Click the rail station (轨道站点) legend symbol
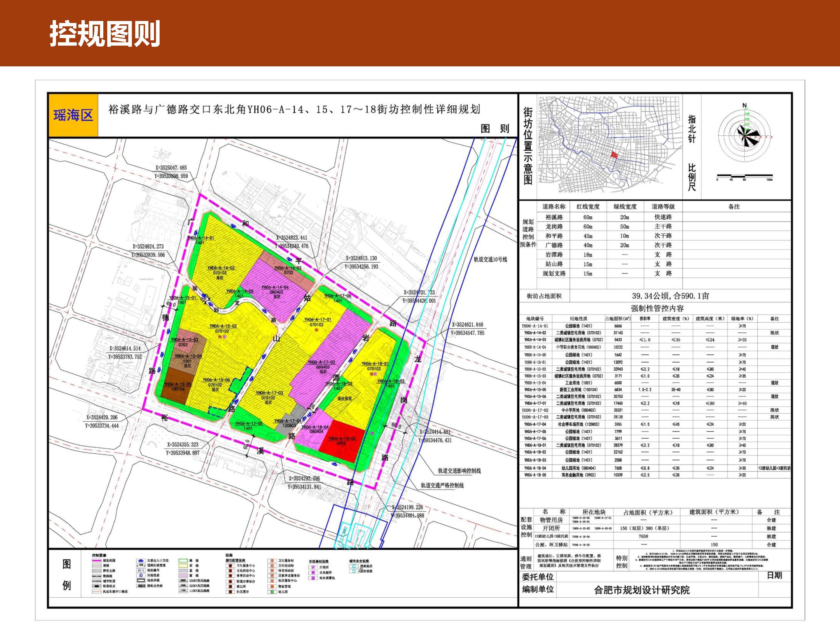 click(97, 586)
